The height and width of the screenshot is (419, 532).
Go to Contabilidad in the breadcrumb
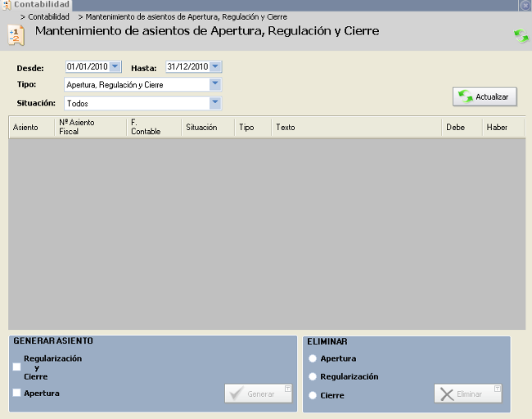(x=48, y=17)
